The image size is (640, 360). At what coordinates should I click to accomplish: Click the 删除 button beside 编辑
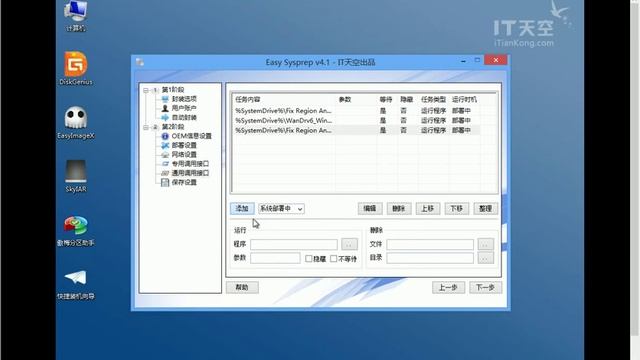[x=399, y=209]
